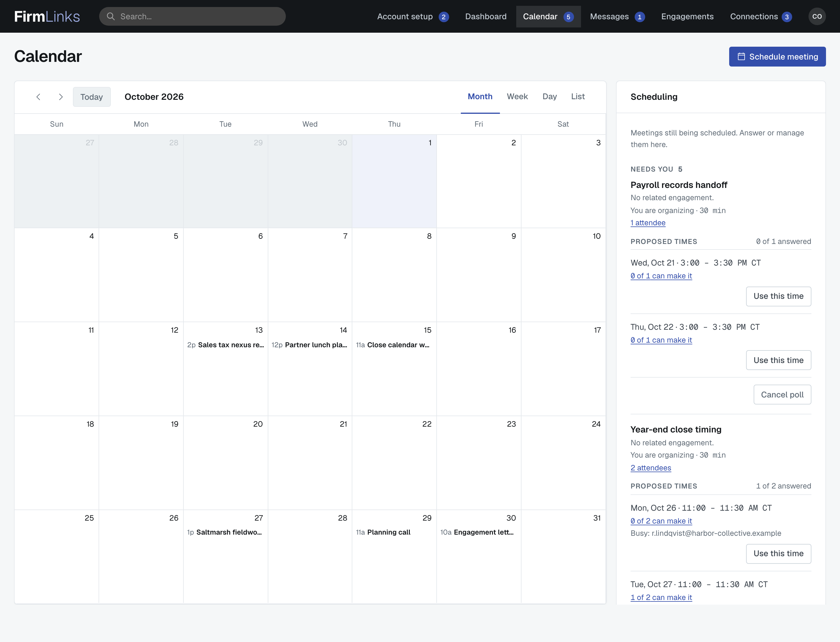Open Engagements in navigation

coord(687,16)
